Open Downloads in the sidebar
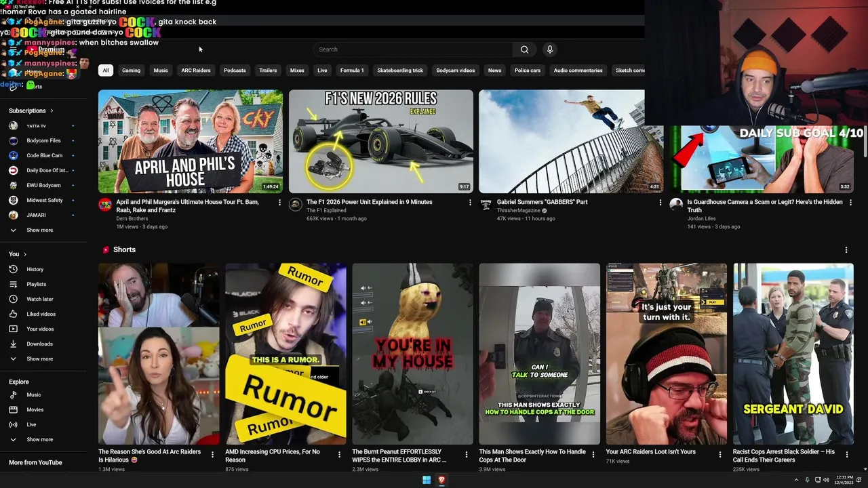Screen dimensions: 868x488 [39, 344]
